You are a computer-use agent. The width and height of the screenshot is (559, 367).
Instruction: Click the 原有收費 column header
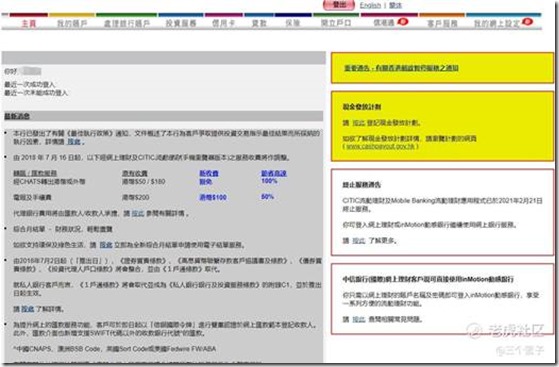[135, 173]
